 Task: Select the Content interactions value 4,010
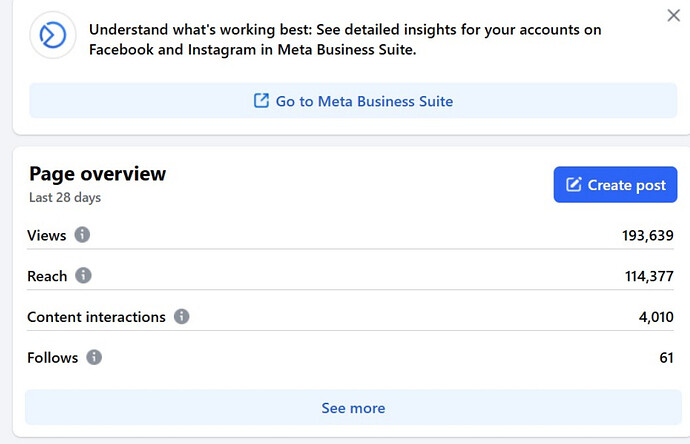pos(656,317)
